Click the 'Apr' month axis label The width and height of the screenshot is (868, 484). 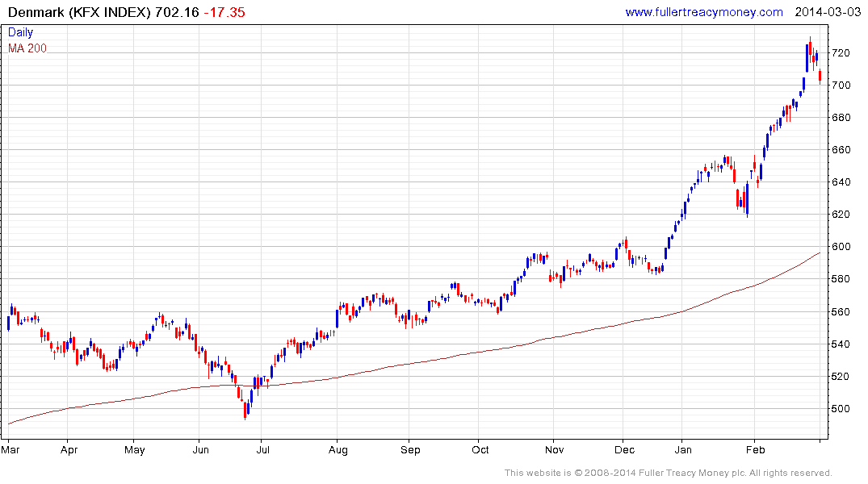click(x=69, y=449)
